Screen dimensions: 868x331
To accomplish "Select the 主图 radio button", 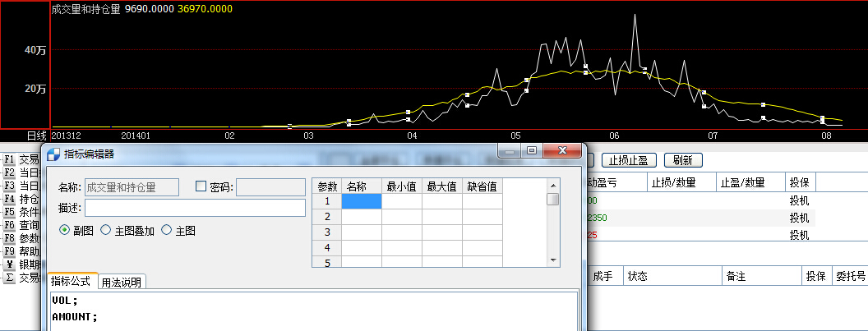I will click(167, 231).
